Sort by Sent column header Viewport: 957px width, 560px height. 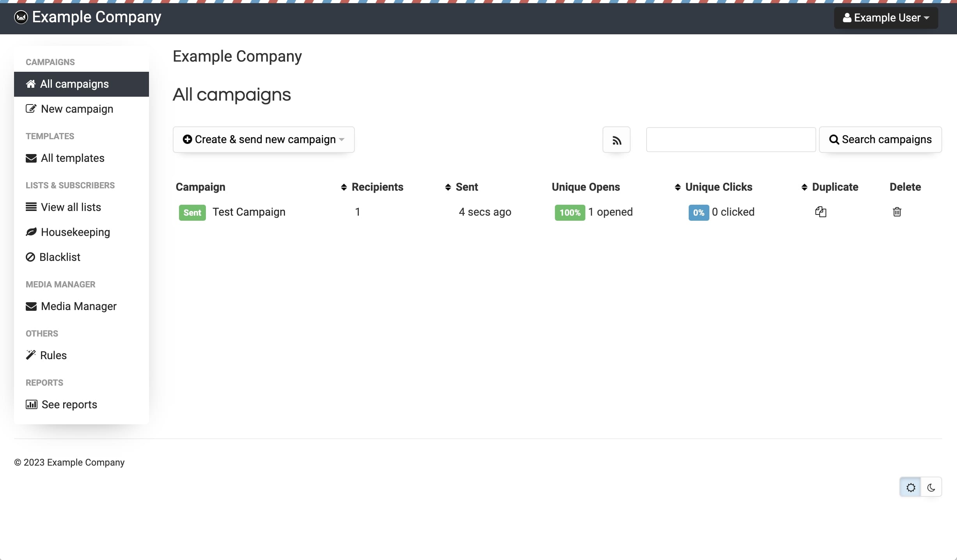(x=467, y=187)
